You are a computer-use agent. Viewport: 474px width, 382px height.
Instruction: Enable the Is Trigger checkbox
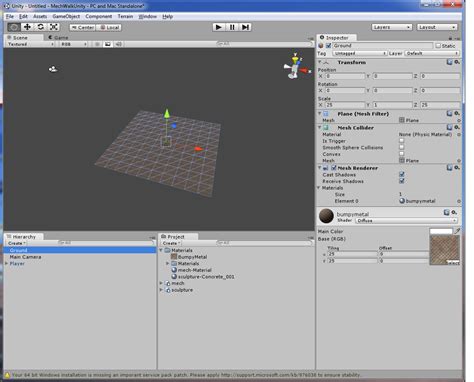(402, 141)
